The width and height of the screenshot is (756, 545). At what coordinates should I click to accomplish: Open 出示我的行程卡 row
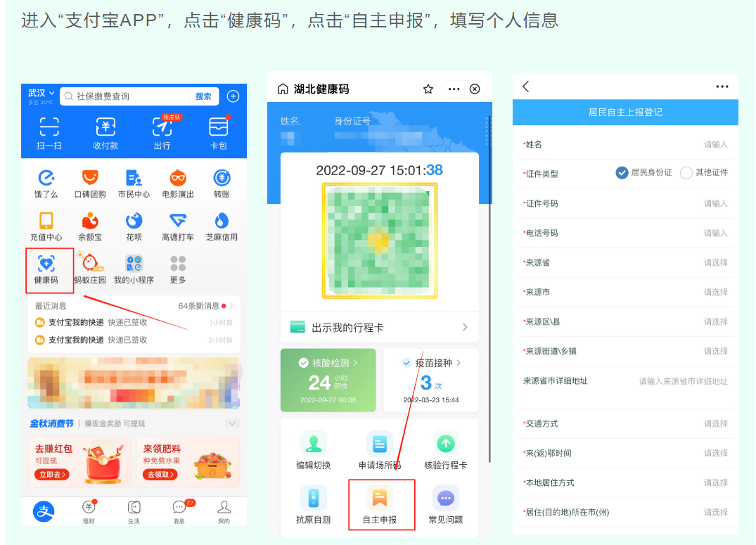[x=380, y=328]
